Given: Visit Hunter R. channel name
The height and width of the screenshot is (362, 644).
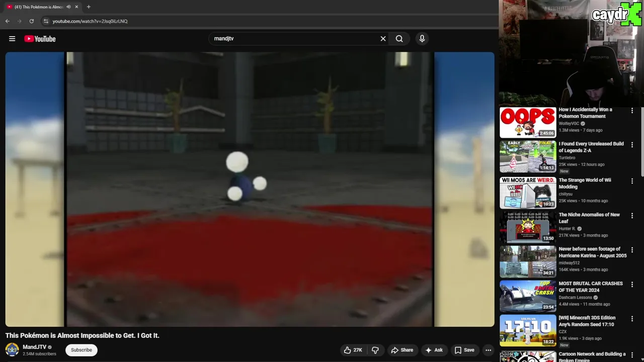Looking at the screenshot, I should click(567, 229).
